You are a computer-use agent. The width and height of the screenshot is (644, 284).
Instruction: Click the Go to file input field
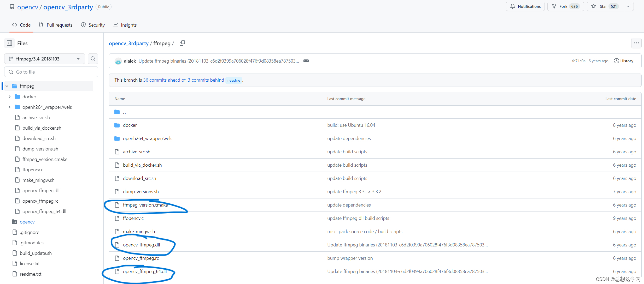(x=51, y=72)
